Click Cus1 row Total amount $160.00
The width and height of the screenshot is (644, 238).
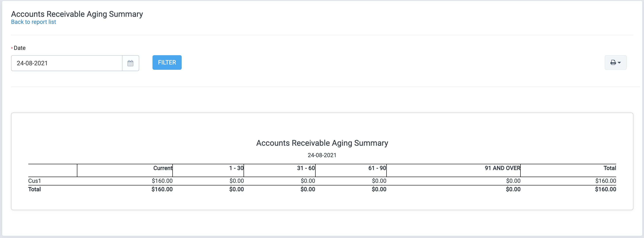pyautogui.click(x=606, y=181)
